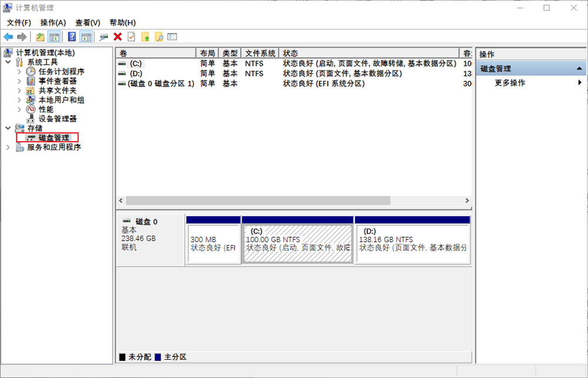Click the properties checkmark page icon
The width and height of the screenshot is (588, 378).
pos(131,37)
